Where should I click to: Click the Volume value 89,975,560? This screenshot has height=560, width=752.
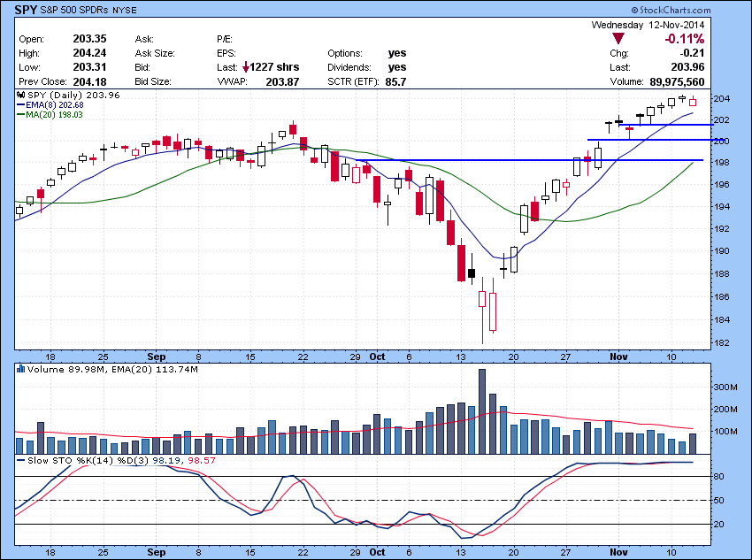[677, 82]
